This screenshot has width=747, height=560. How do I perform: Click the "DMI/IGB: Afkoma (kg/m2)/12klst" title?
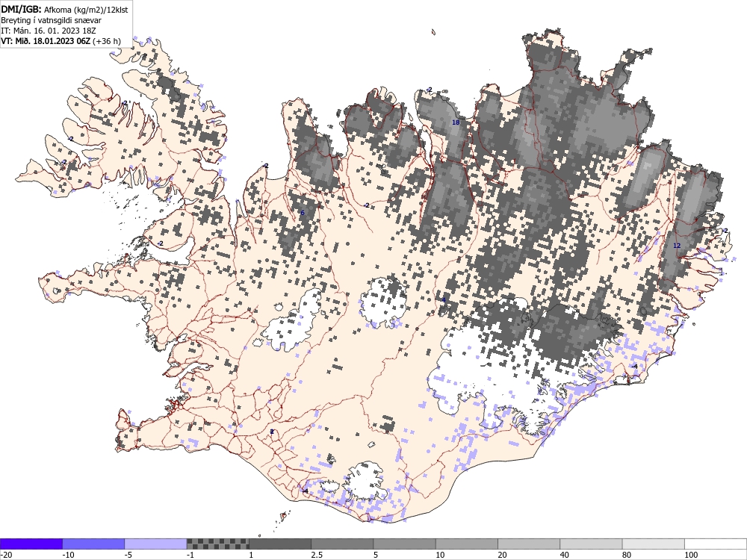64,9
